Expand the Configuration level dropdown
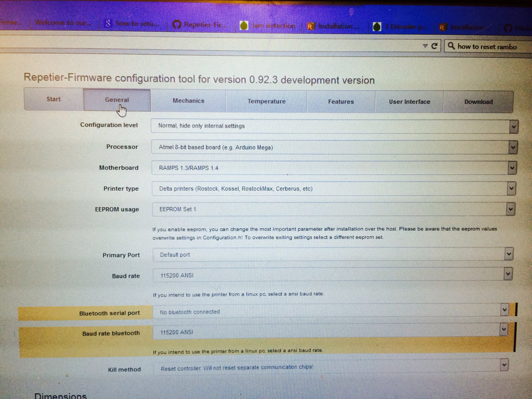532x399 pixels. coord(513,127)
